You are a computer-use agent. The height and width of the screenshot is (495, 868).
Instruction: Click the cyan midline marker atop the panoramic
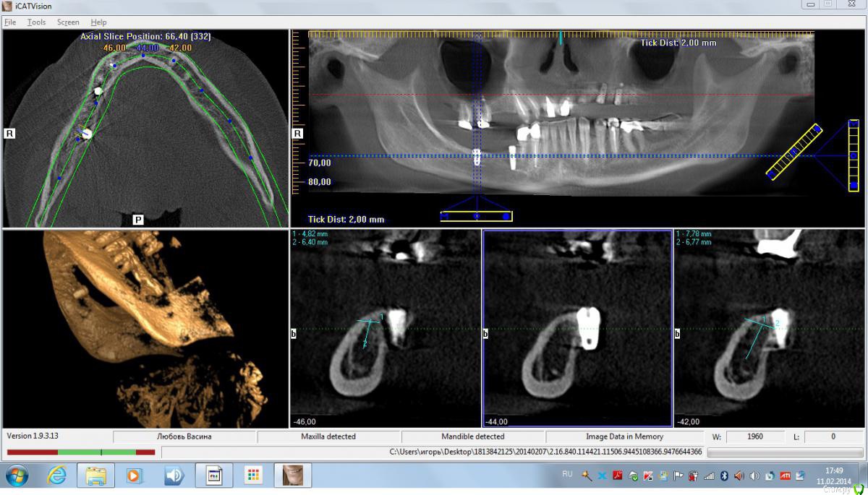[x=561, y=38]
